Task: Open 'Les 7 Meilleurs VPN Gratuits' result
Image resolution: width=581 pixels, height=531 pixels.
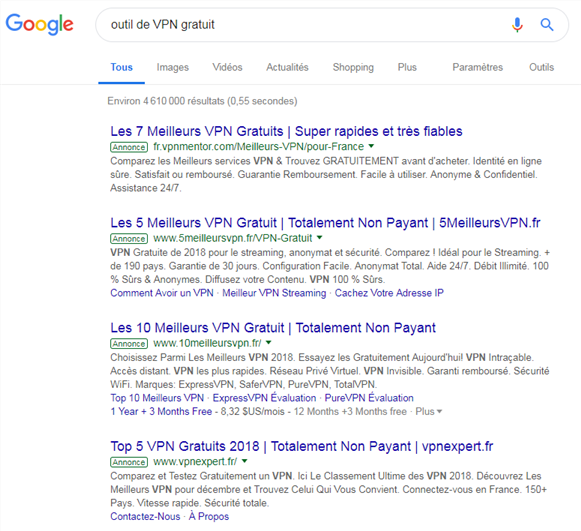Action: (x=286, y=131)
